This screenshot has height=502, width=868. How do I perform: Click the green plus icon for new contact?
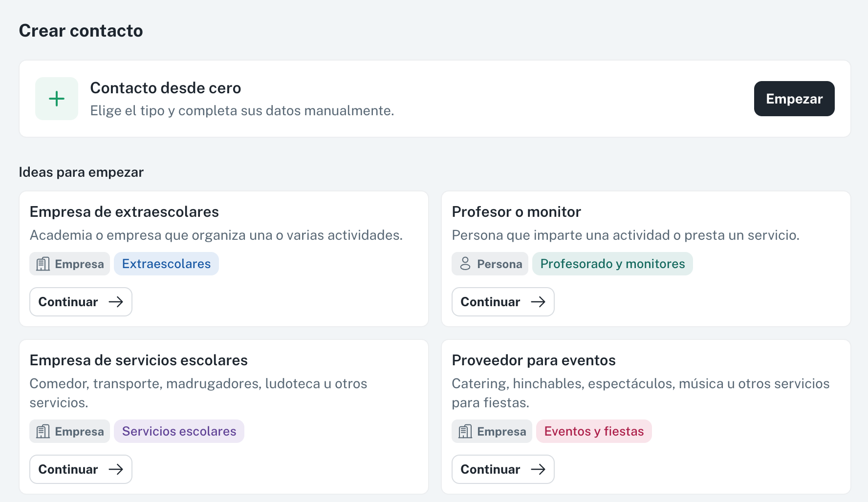57,99
